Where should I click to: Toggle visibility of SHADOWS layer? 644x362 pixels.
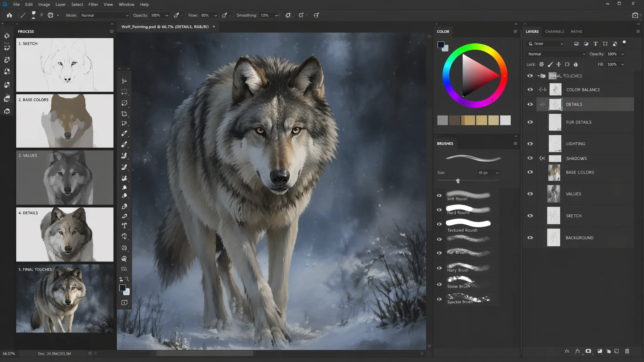[x=530, y=158]
